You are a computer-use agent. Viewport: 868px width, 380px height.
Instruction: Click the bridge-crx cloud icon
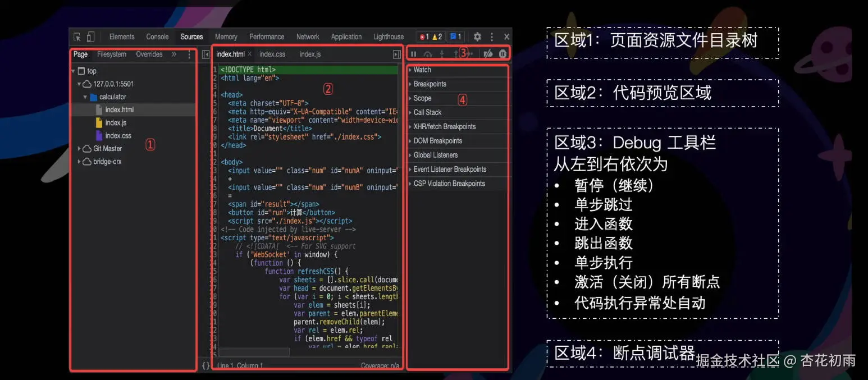click(x=87, y=162)
